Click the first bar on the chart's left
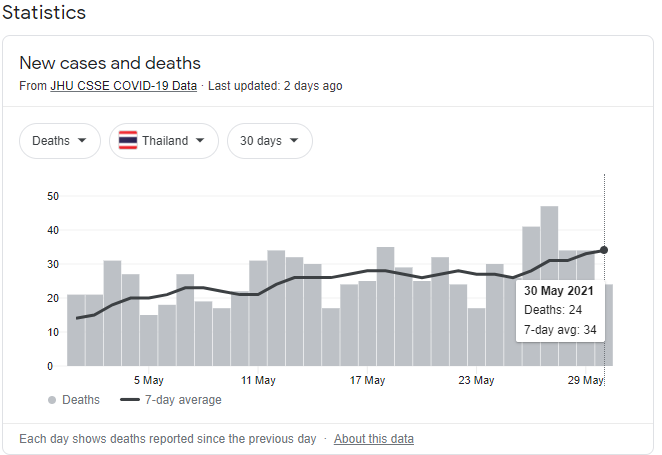662x455 pixels. coord(76,330)
